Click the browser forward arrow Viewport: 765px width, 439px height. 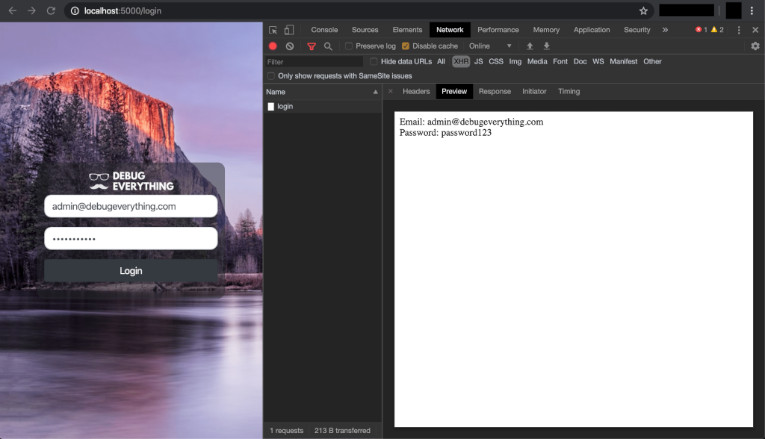point(32,10)
